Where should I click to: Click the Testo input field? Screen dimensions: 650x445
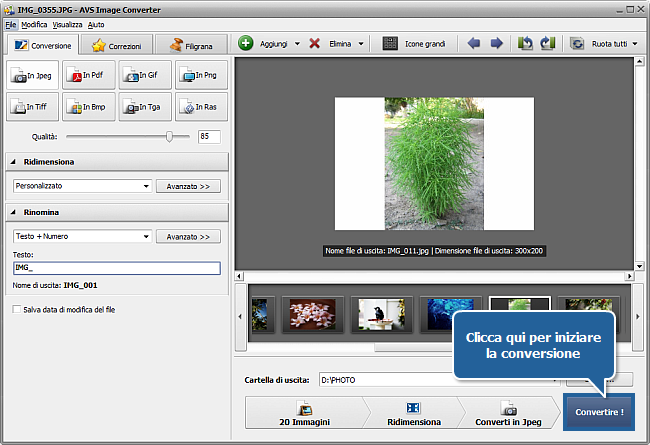click(116, 268)
